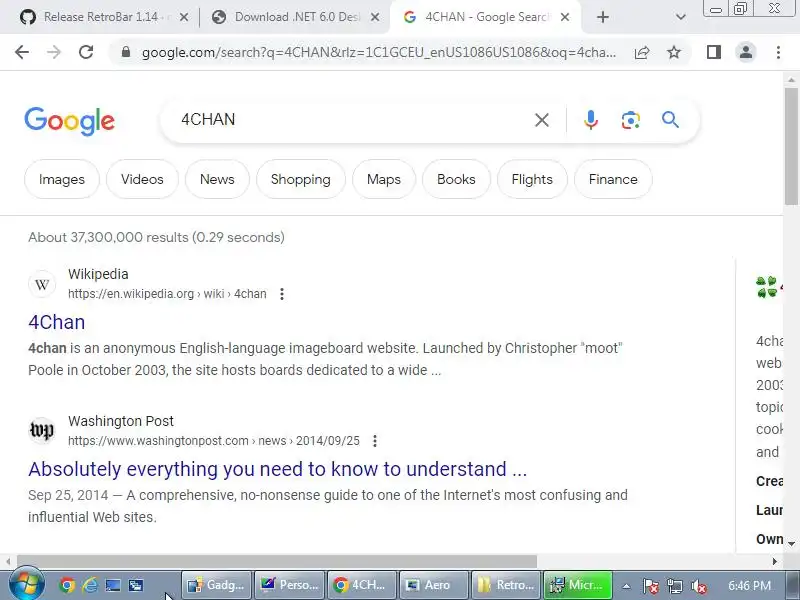Close the Release RetroBar tab
Image resolution: width=800 pixels, height=600 pixels.
184,17
